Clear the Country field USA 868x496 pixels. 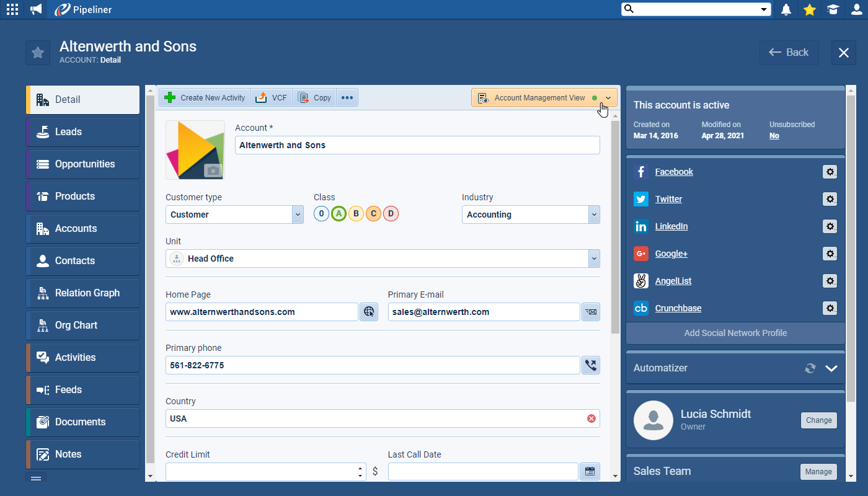click(x=591, y=418)
